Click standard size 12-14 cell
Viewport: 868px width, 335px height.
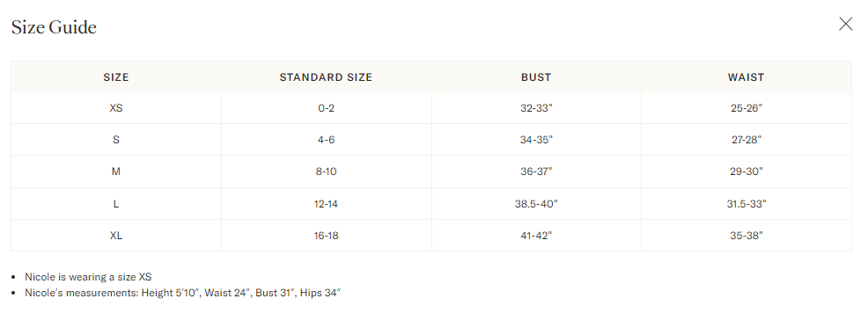pos(326,204)
